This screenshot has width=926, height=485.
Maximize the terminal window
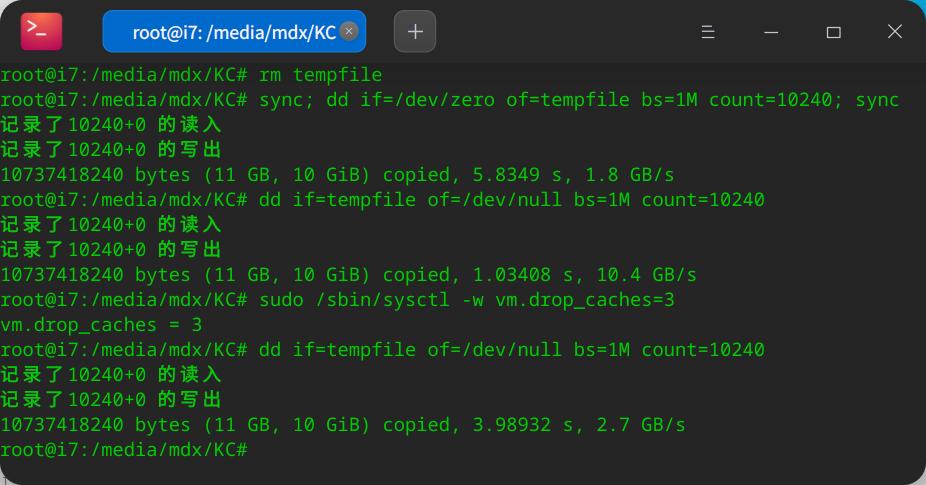point(833,32)
